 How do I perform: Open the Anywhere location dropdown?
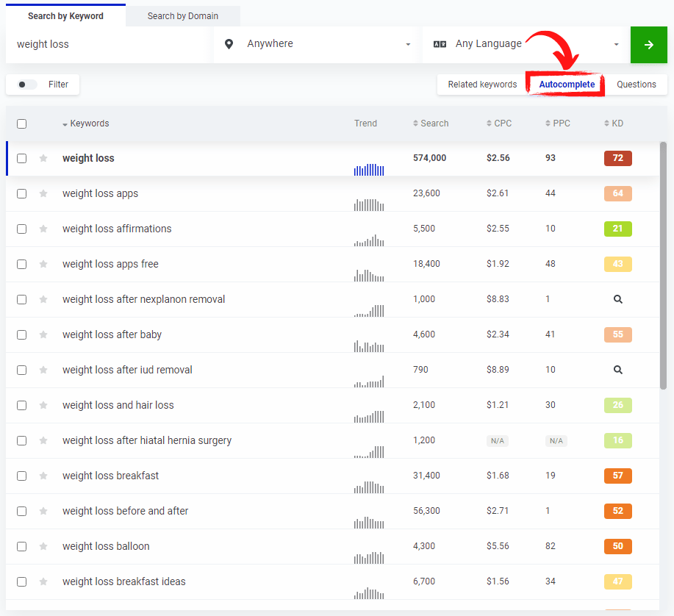318,44
